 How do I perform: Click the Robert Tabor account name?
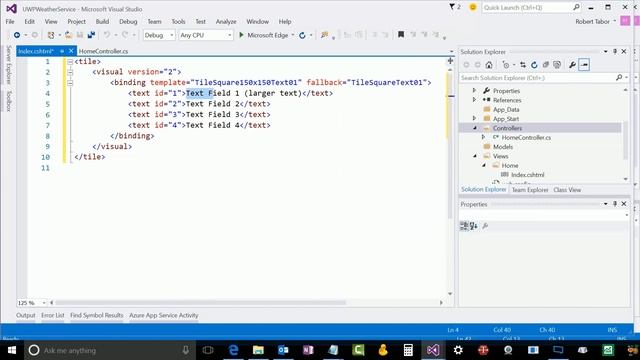coord(593,22)
